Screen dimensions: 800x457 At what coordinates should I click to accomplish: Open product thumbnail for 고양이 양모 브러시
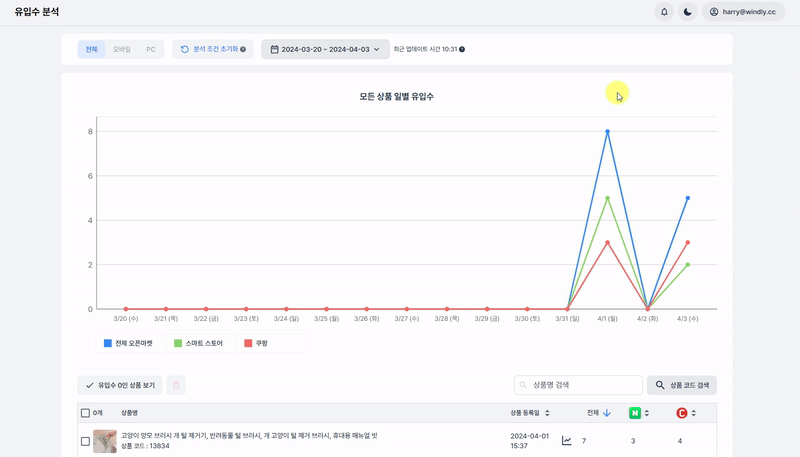coord(105,441)
